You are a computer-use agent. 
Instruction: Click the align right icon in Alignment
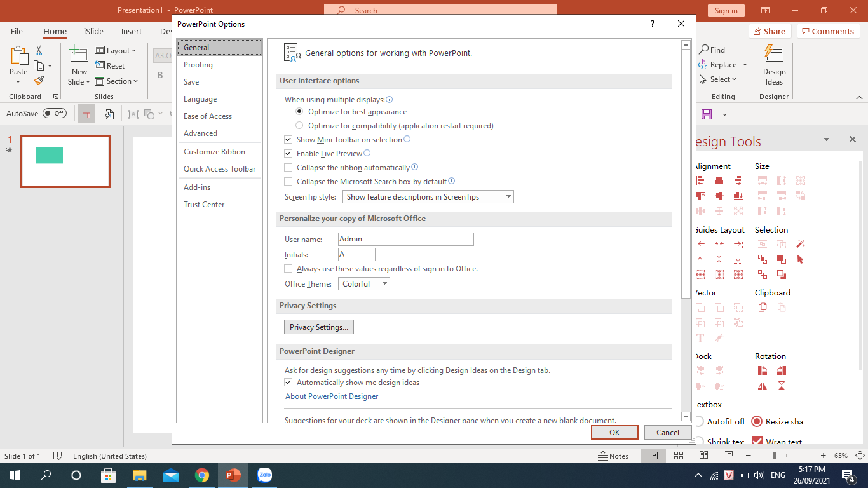coord(738,180)
